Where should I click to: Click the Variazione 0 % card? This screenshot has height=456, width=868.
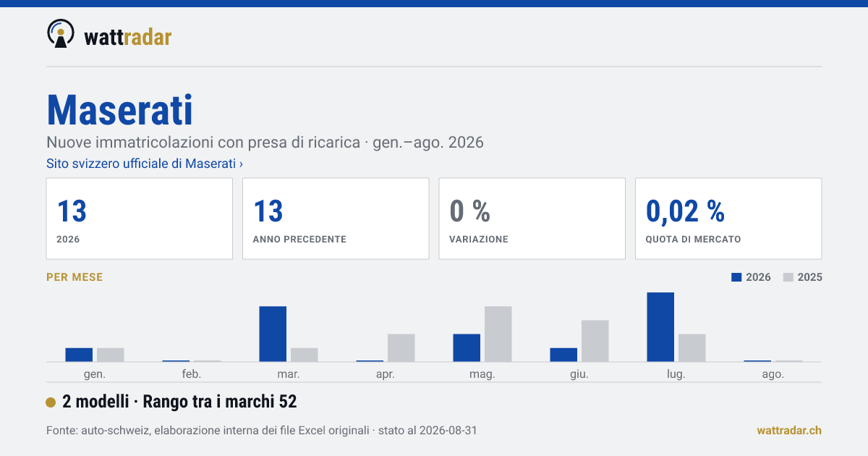coord(532,219)
